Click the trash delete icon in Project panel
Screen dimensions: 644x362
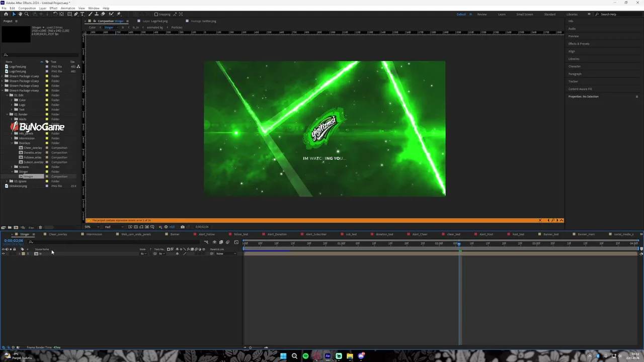coord(40,227)
